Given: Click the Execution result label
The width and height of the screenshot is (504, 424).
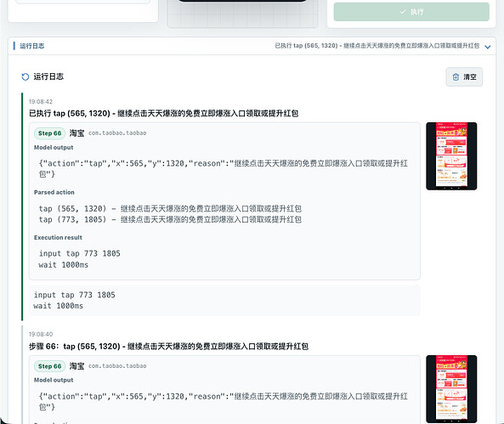Looking at the screenshot, I should (x=58, y=238).
